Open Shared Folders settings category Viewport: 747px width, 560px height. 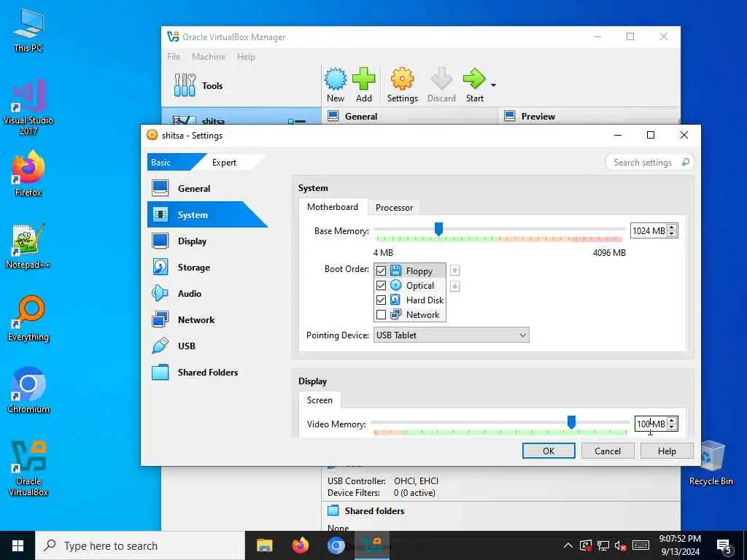tap(207, 373)
